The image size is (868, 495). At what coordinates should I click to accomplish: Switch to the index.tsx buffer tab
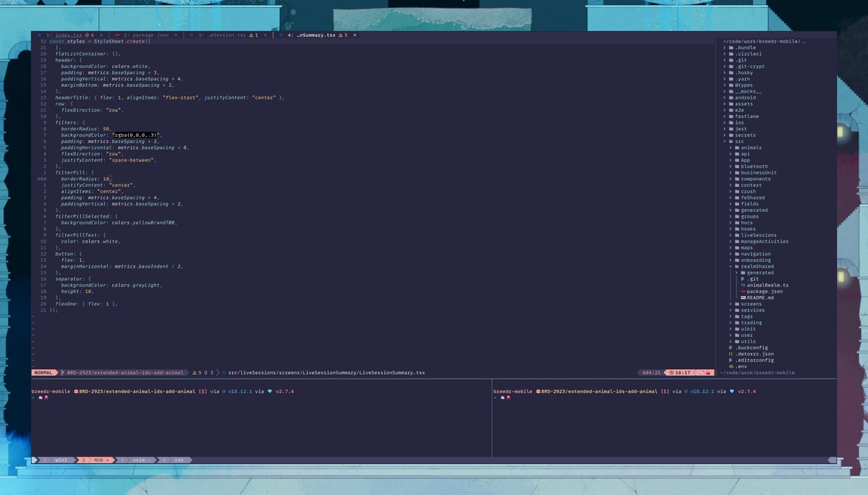[69, 35]
